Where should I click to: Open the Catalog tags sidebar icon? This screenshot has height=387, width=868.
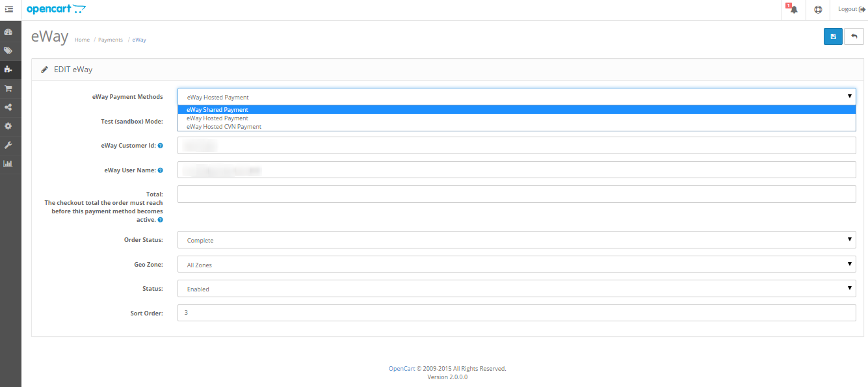pos(8,51)
